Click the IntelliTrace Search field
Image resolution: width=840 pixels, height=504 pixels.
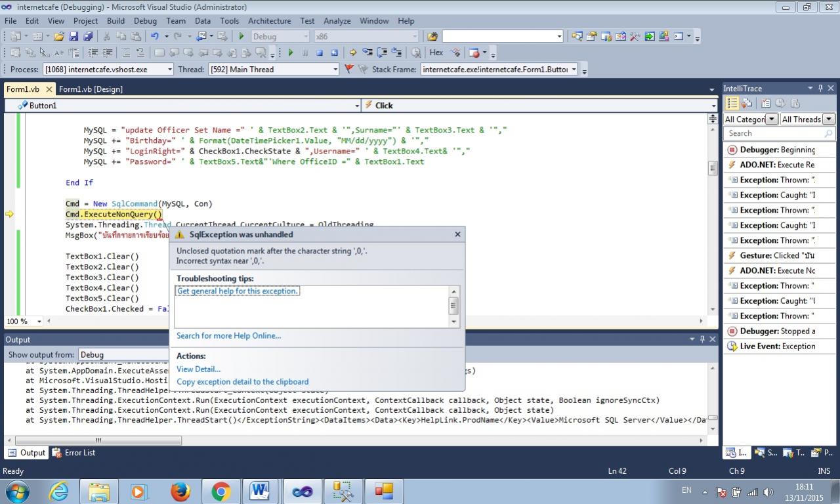[773, 134]
